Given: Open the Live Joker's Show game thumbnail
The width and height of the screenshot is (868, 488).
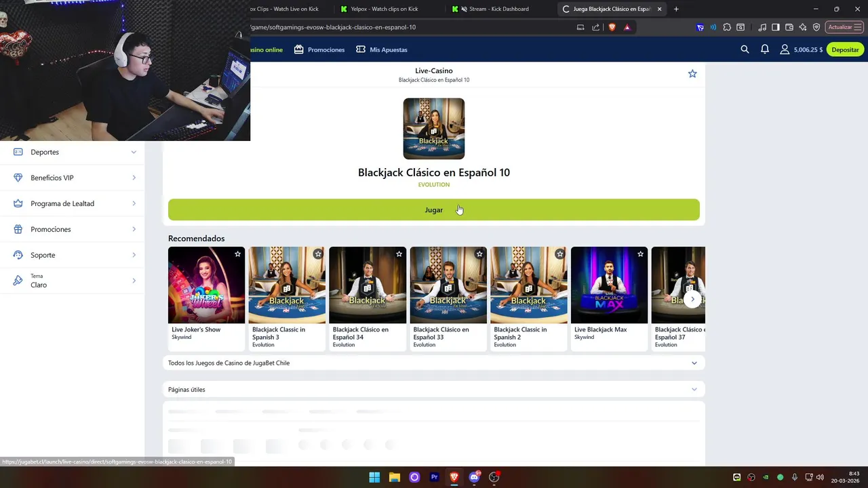Looking at the screenshot, I should click(x=206, y=285).
